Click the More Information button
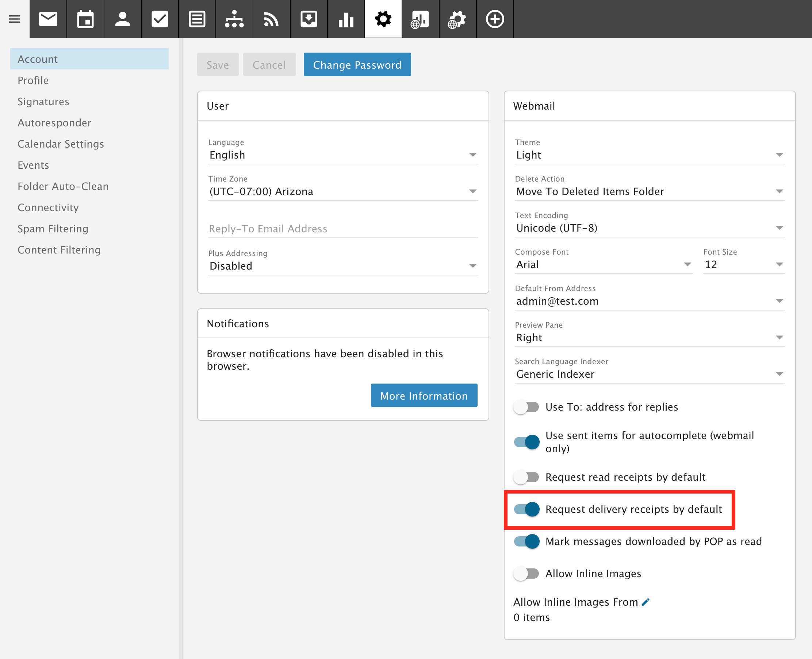 click(x=424, y=396)
